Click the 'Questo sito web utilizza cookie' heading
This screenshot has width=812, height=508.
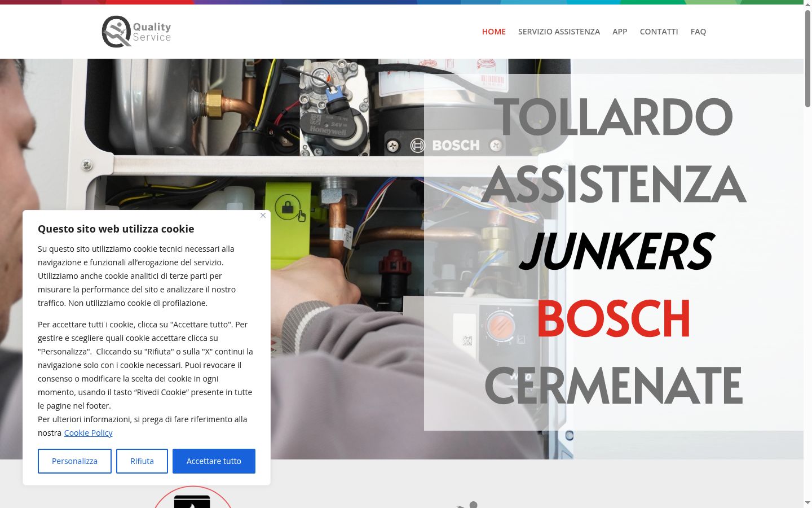116,229
